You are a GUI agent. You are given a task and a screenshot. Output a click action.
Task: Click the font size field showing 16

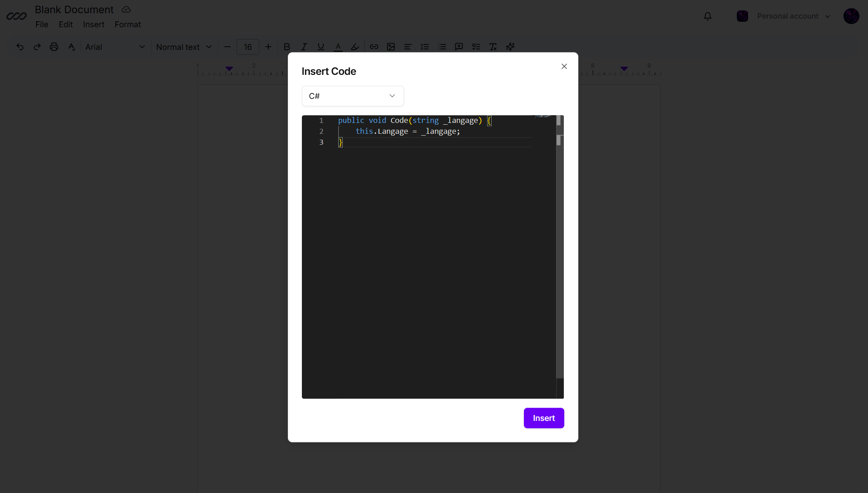[248, 47]
